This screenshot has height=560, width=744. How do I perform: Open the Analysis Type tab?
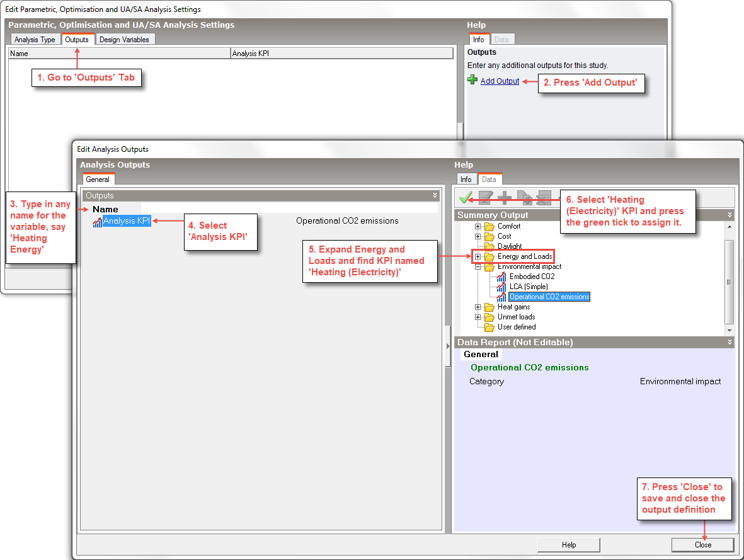tap(35, 40)
